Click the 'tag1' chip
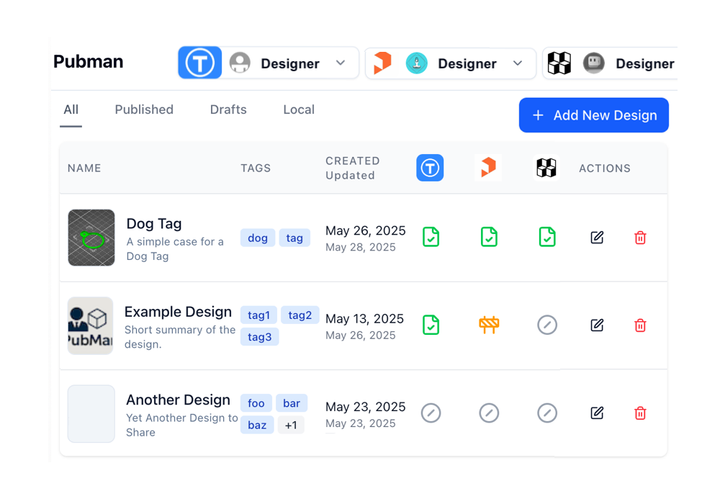Image resolution: width=720 pixels, height=486 pixels. tap(259, 315)
